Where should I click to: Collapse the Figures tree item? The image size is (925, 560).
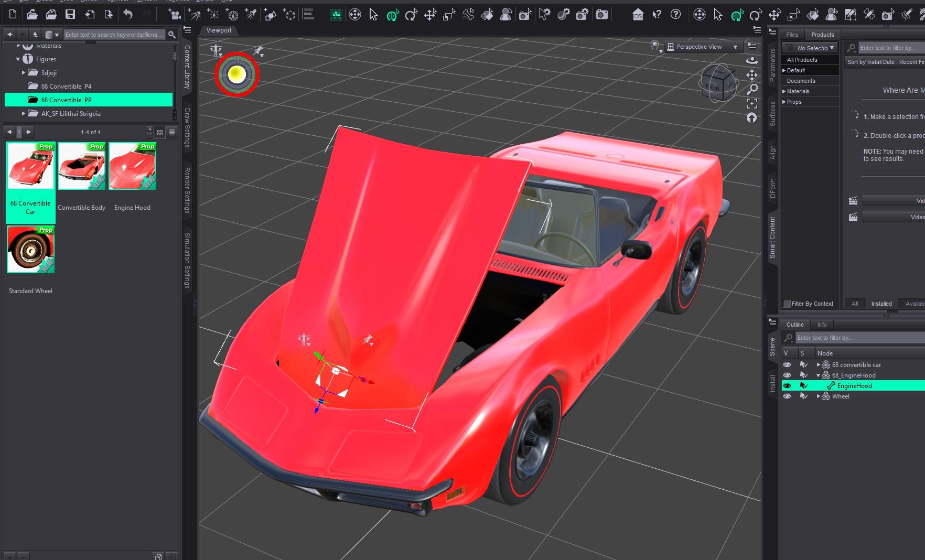coord(18,59)
